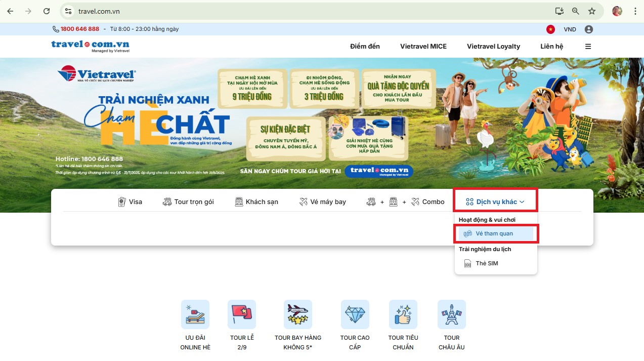The width and height of the screenshot is (644, 361).
Task: Open the TOUR LỄ 2/9 flag icon
Action: click(x=242, y=314)
